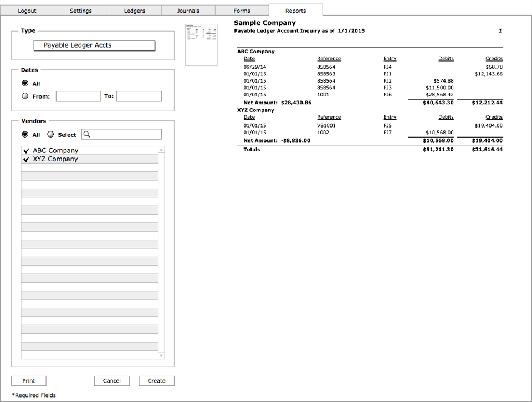The image size is (532, 402).
Task: Open the Forms tab
Action: (242, 11)
